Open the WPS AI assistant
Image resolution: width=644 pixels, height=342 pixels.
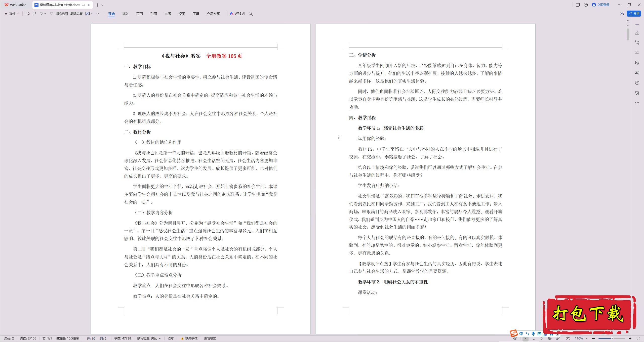point(237,14)
